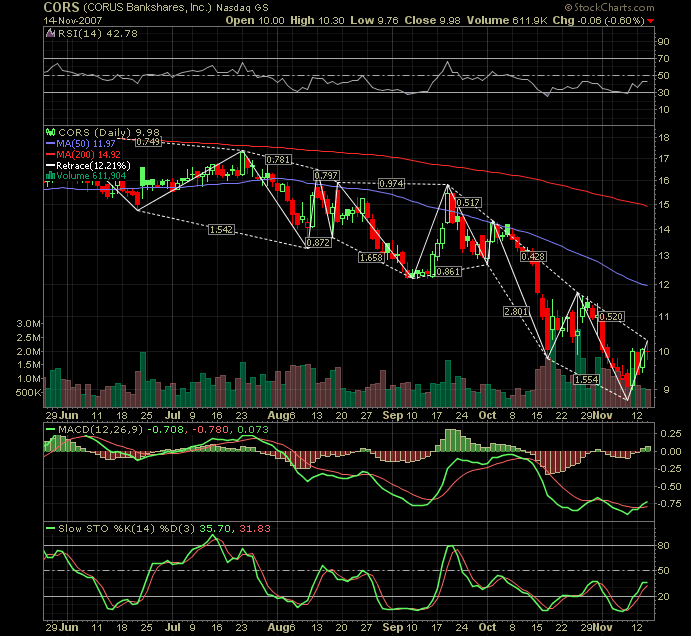The image size is (691, 636).
Task: Click the 0.872 retracement label
Action: coord(318,242)
